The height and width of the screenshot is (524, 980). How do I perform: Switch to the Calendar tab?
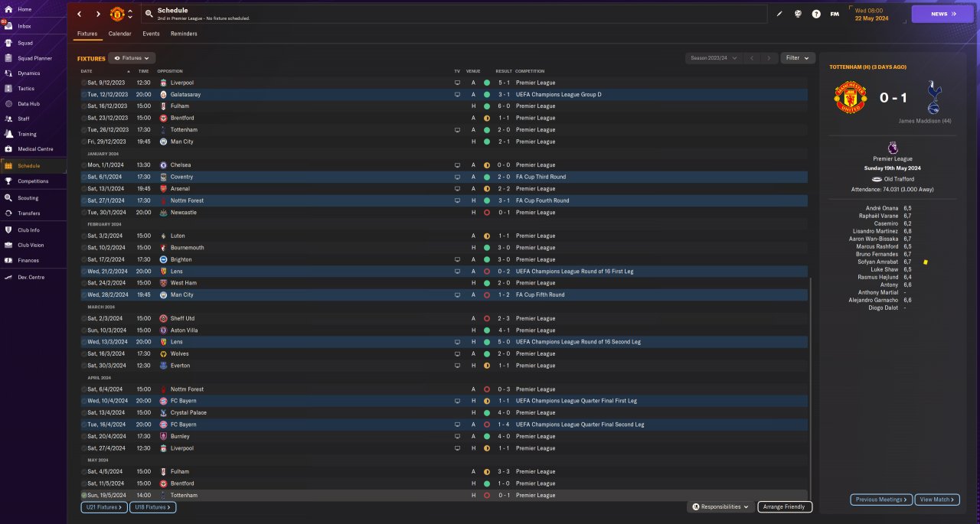pos(119,34)
